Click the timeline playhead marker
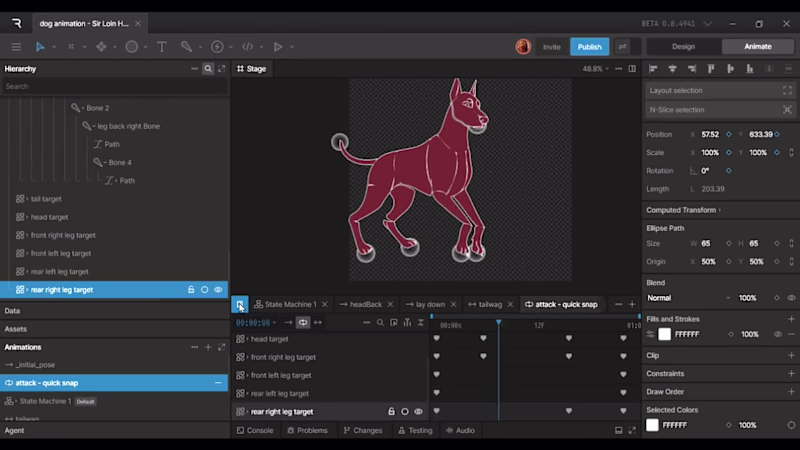Image resolution: width=800 pixels, height=450 pixels. [x=498, y=322]
